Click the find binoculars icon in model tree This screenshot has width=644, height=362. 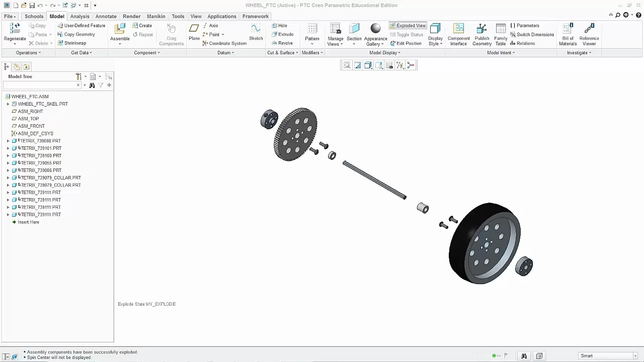click(92, 85)
